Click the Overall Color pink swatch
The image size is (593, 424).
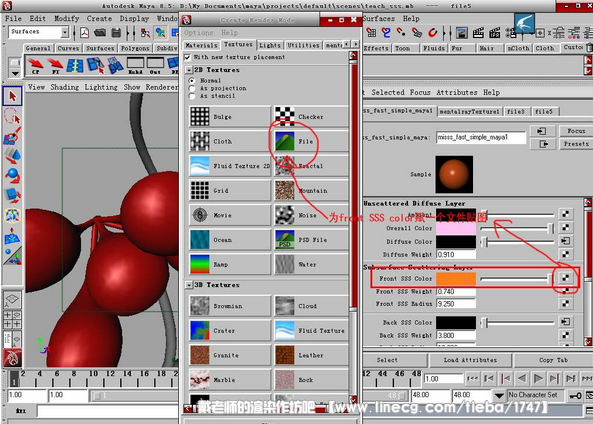coord(456,228)
